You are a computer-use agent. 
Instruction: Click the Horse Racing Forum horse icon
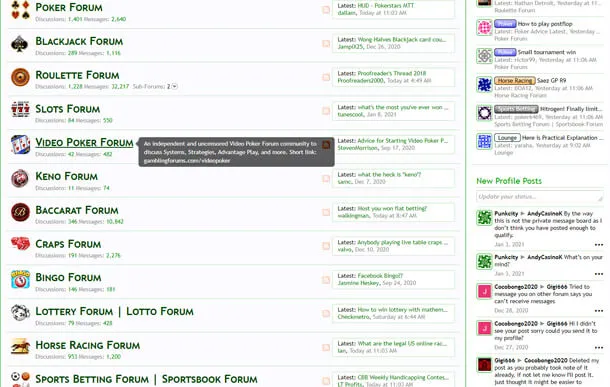tap(20, 346)
